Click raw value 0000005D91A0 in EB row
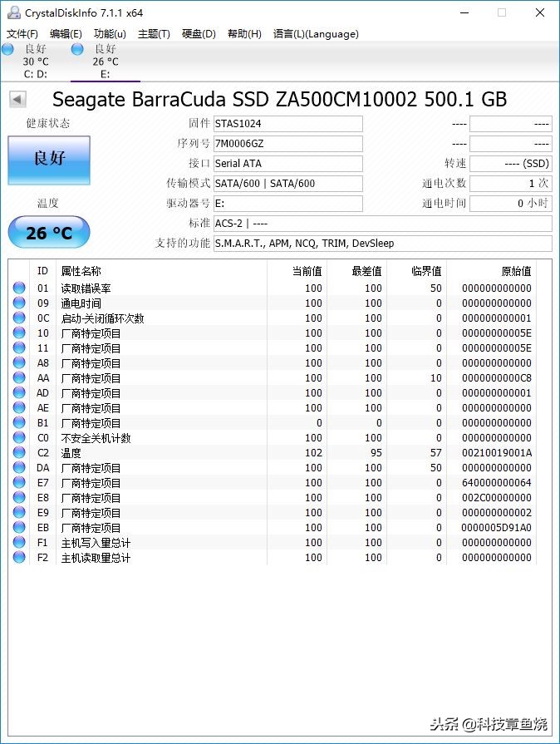The height and width of the screenshot is (744, 560). 497,528
